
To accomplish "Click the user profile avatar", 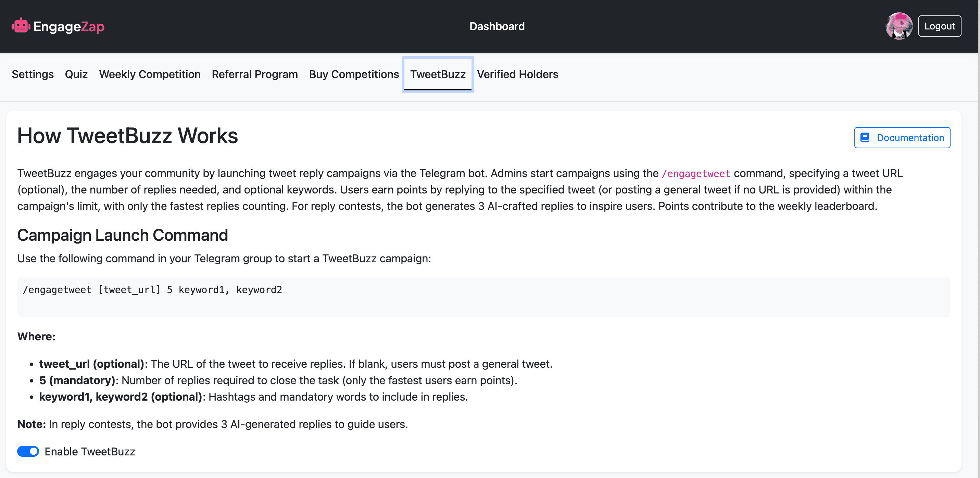I will point(899,26).
